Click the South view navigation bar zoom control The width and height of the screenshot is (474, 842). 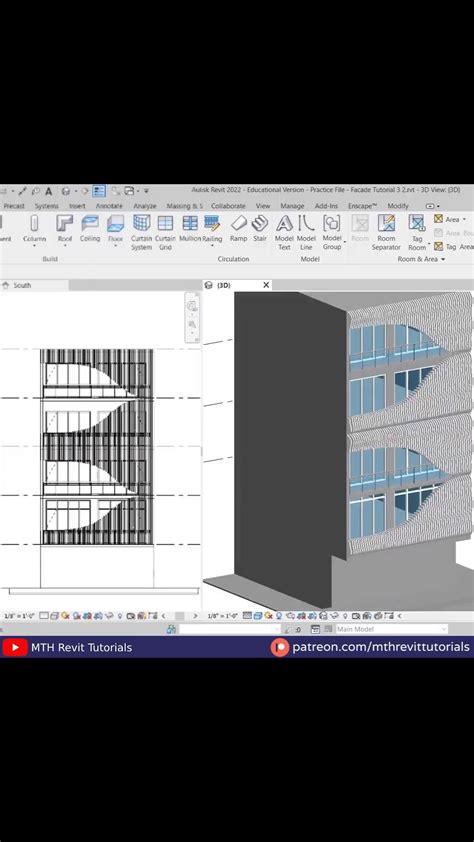(192, 325)
